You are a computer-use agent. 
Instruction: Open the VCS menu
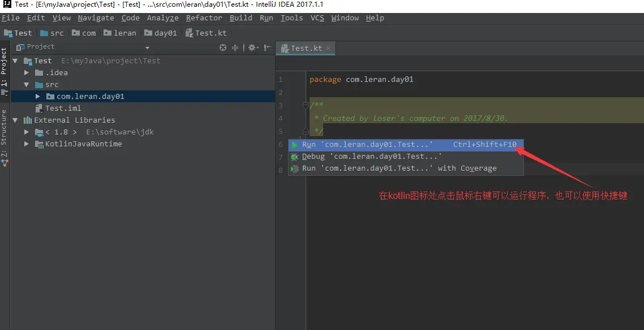pos(317,18)
